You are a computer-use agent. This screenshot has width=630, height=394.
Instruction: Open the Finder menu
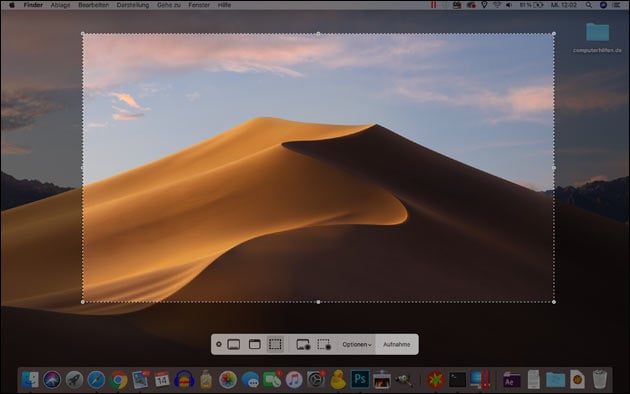tap(33, 5)
